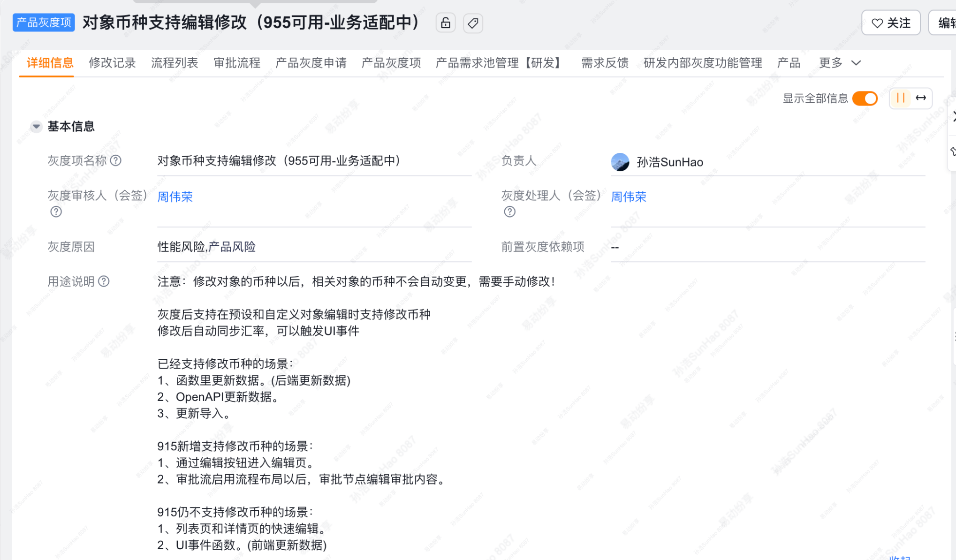Click the line '1、通过编辑按钮进入编辑页。'
The height and width of the screenshot is (560, 956).
tap(236, 462)
